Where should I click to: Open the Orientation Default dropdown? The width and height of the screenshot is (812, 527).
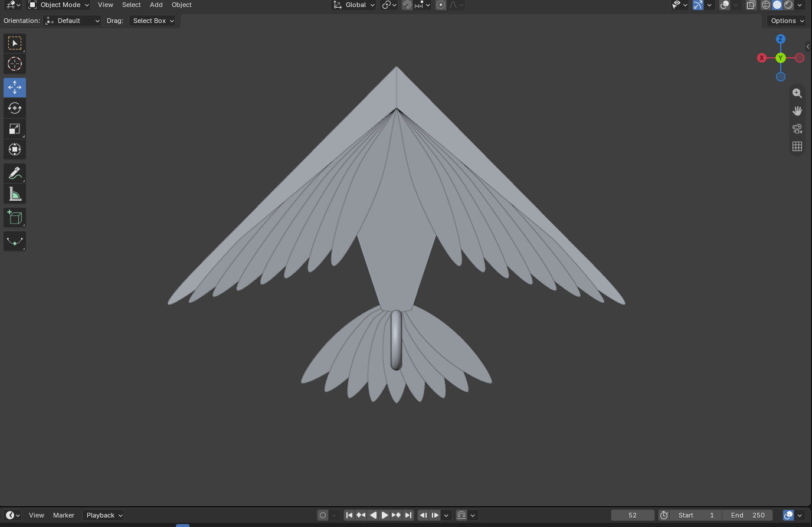(x=73, y=21)
